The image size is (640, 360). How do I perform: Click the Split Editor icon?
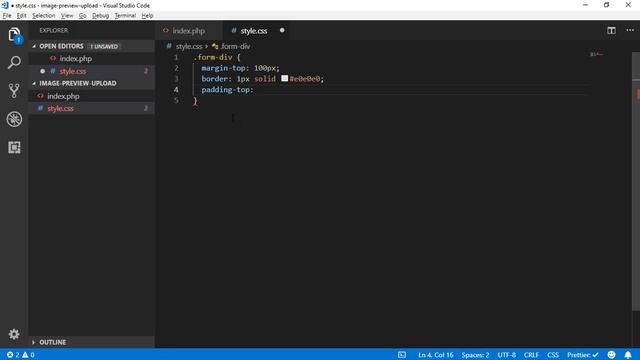[x=611, y=31]
